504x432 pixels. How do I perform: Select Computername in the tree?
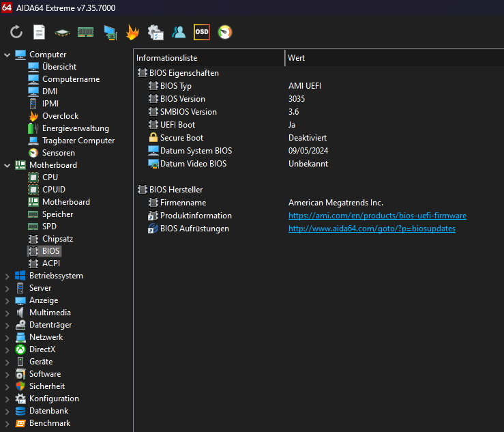[71, 79]
